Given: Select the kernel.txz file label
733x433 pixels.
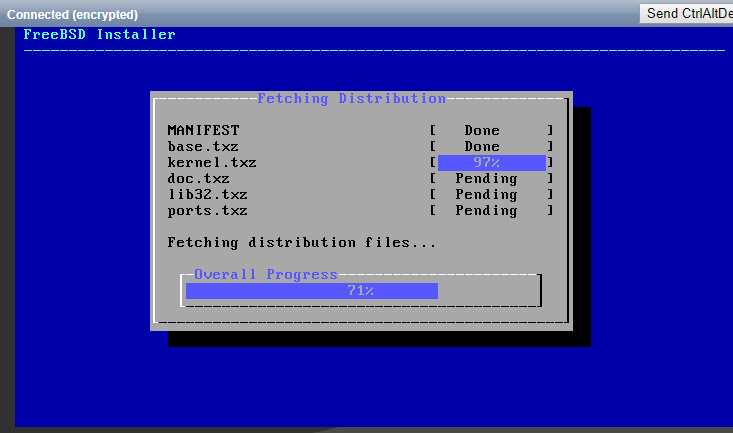Looking at the screenshot, I should click(x=212, y=162).
